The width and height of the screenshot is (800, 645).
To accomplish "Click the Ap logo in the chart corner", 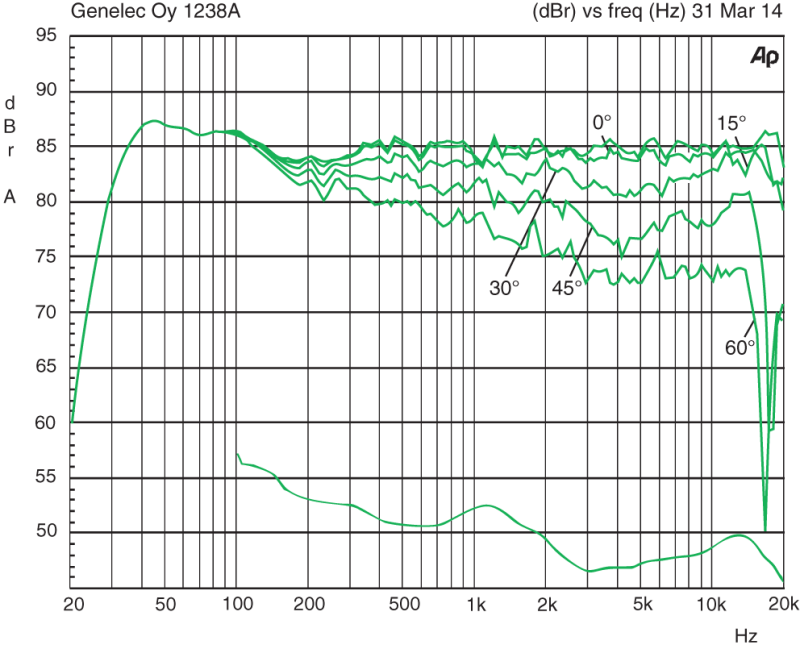I will click(x=764, y=57).
